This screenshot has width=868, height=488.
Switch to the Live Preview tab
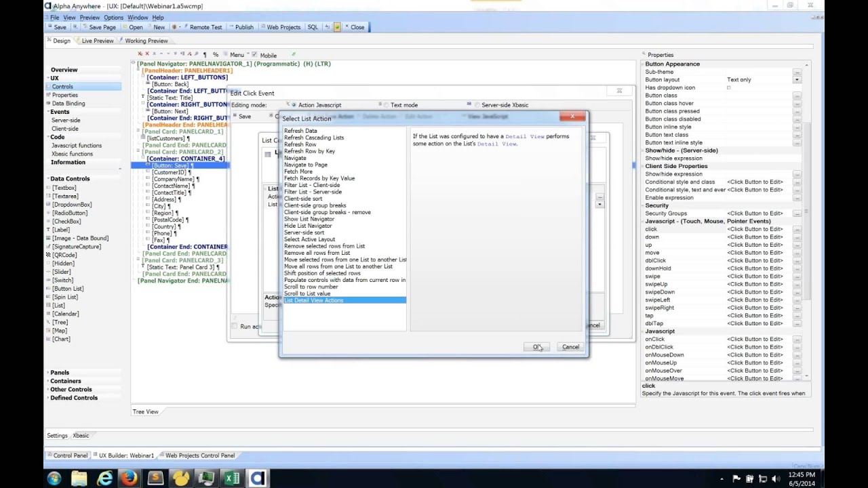pos(97,41)
